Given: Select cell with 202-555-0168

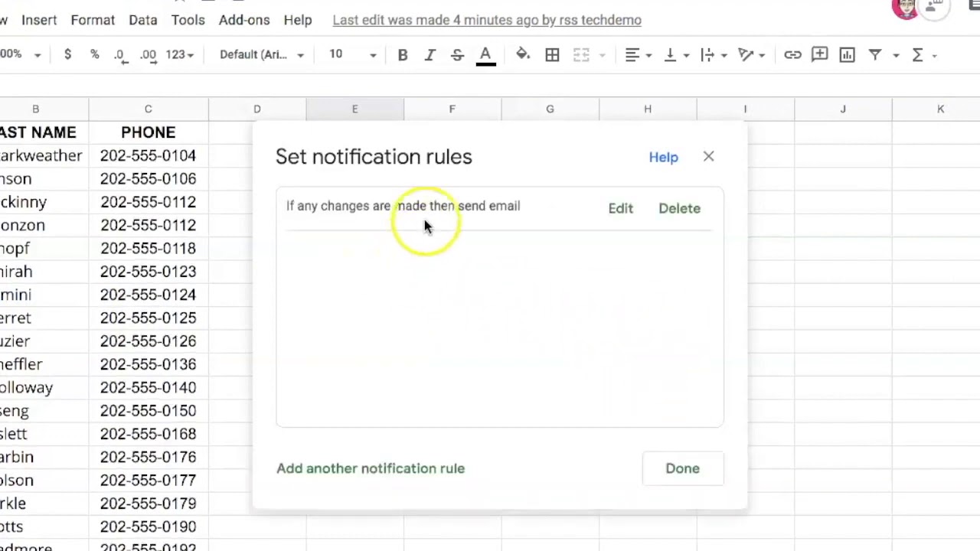Looking at the screenshot, I should 149,434.
